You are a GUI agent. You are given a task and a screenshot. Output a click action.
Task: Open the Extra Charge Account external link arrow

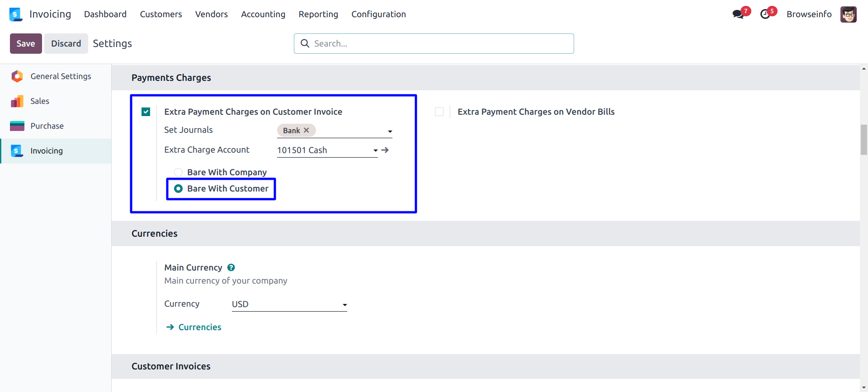point(385,150)
